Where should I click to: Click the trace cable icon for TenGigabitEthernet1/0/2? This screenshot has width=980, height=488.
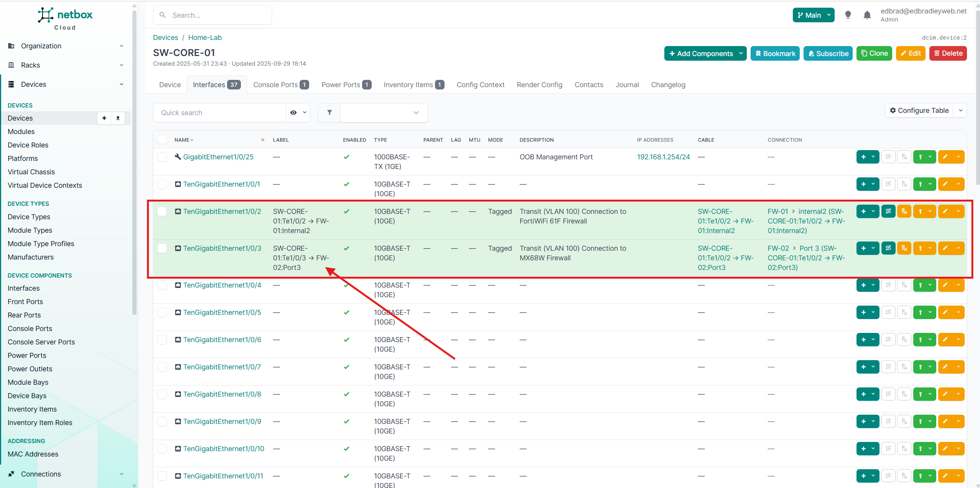(888, 211)
